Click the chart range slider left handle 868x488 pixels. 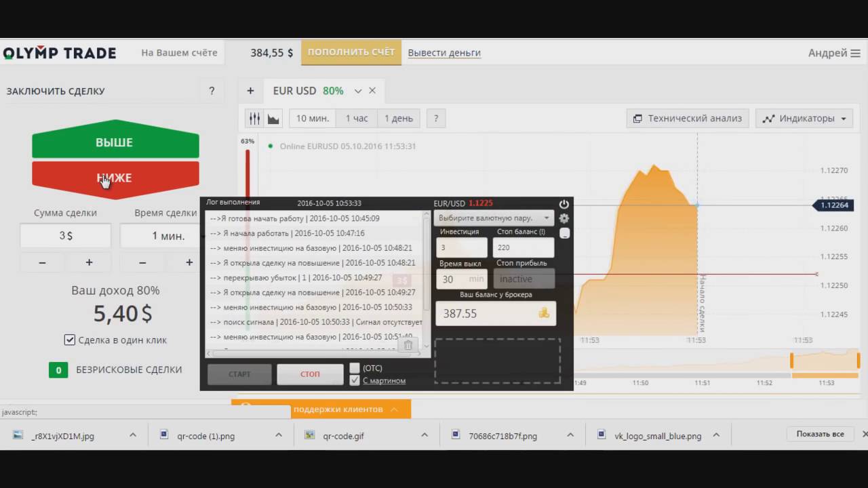pos(791,361)
